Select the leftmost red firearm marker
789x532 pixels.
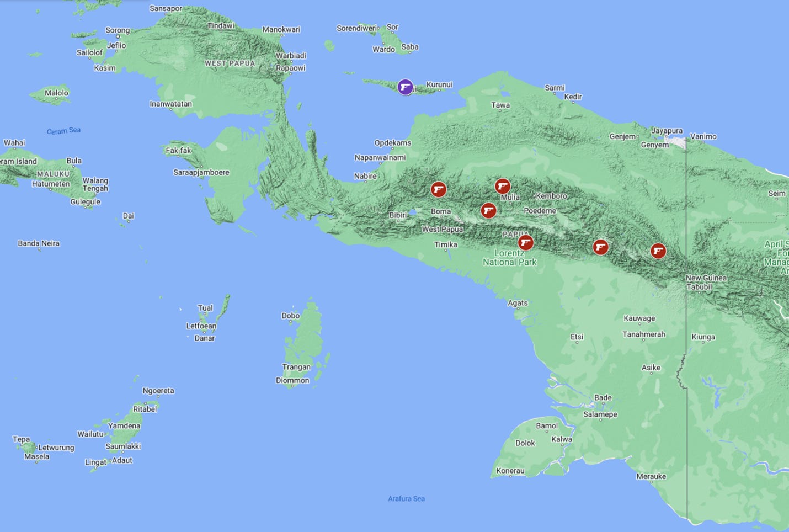coord(438,189)
